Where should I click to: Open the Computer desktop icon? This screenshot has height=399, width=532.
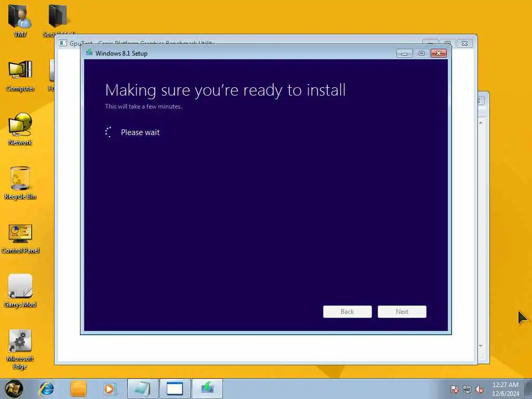[x=20, y=76]
